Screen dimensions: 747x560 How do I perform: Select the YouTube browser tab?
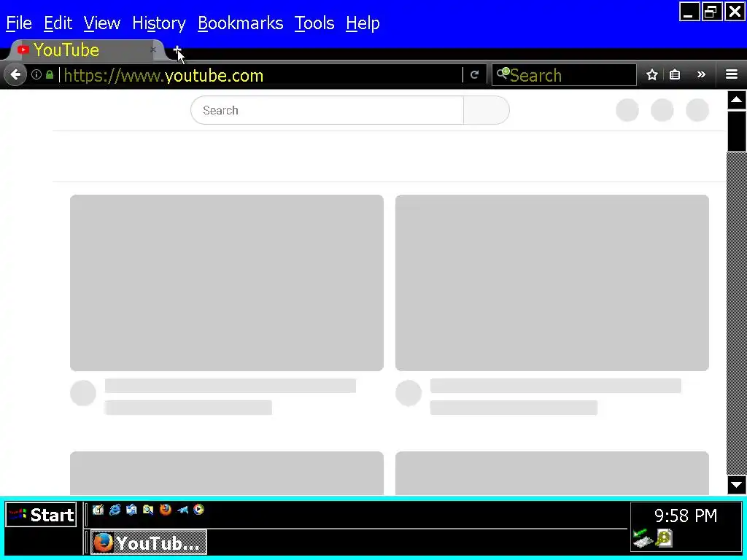pos(86,50)
